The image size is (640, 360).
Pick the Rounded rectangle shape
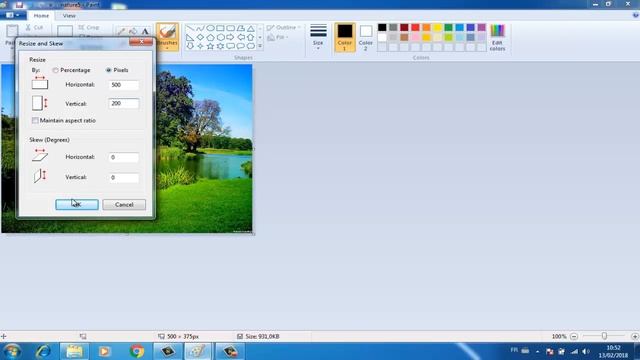[x=231, y=28]
